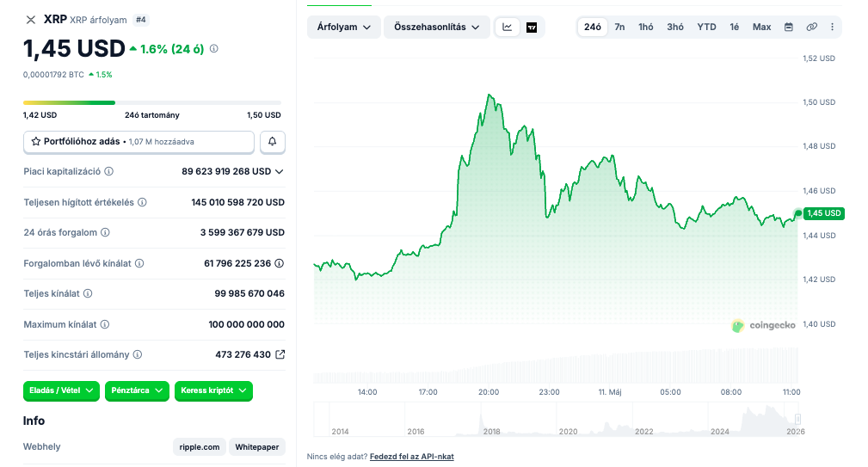Image resolution: width=868 pixels, height=467 pixels.
Task: Click the 11. Máj date label on chart axis
Action: pyautogui.click(x=609, y=392)
